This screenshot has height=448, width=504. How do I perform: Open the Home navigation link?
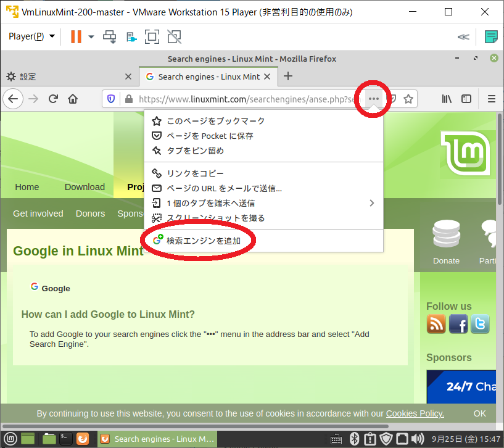(27, 187)
